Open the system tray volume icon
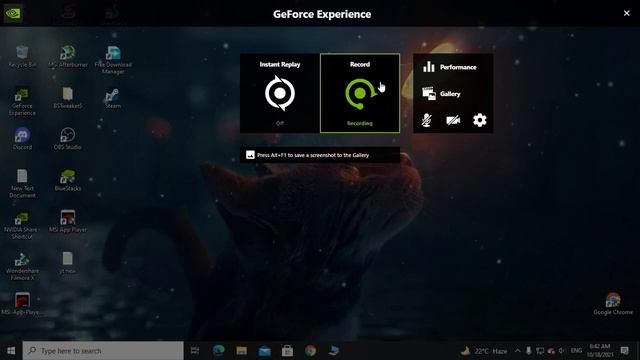The width and height of the screenshot is (640, 360). click(x=562, y=351)
